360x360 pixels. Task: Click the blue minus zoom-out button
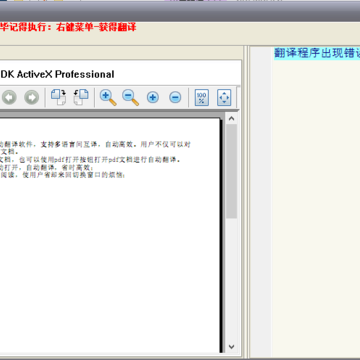[x=175, y=98]
